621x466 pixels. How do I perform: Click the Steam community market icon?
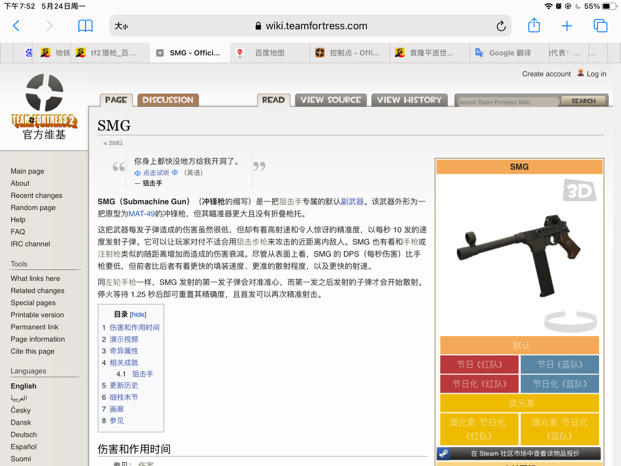coord(444,453)
